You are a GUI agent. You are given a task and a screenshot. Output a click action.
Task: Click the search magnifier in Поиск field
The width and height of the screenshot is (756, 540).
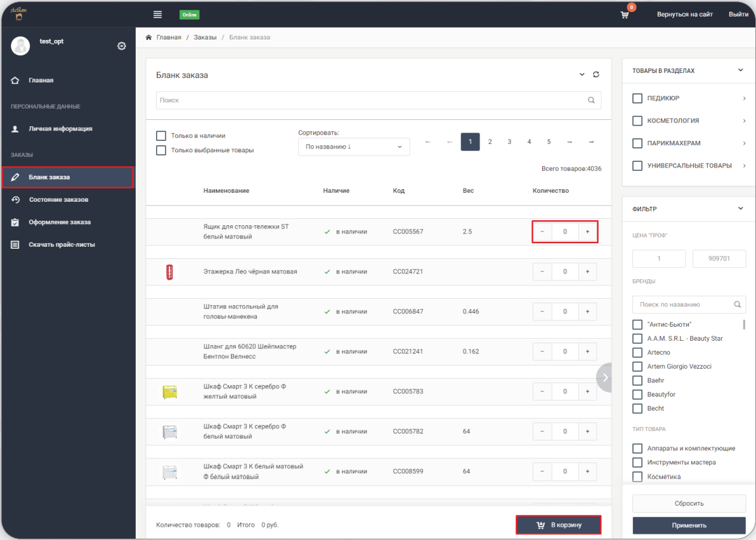coord(591,100)
